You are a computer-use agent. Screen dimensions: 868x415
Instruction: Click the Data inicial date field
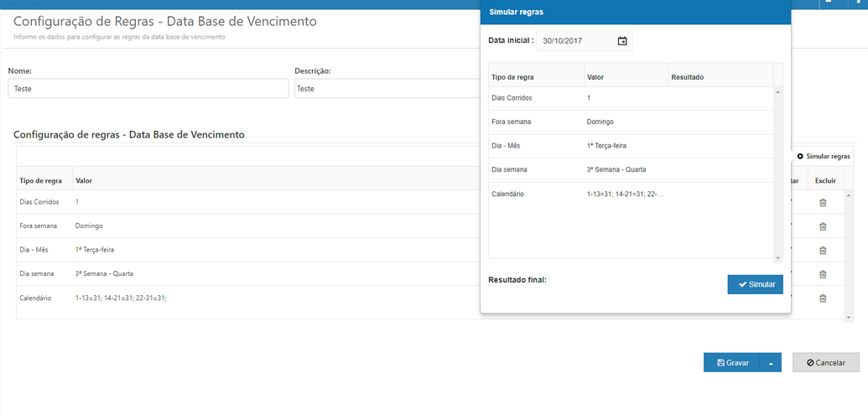click(x=577, y=41)
